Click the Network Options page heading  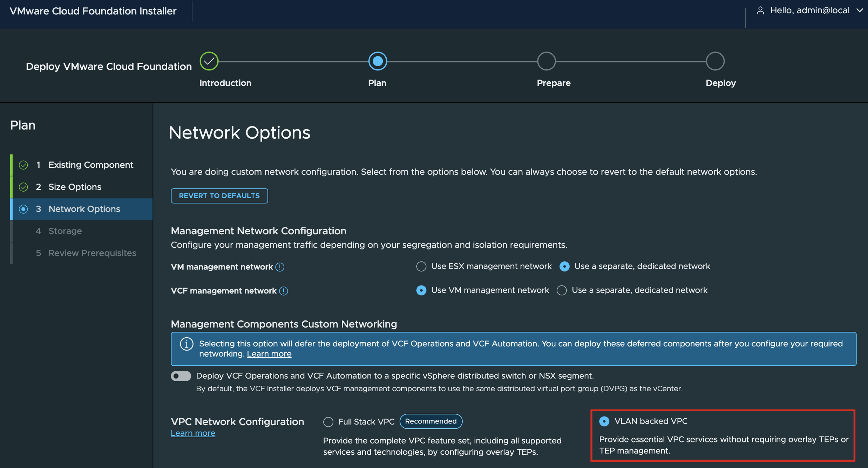239,133
